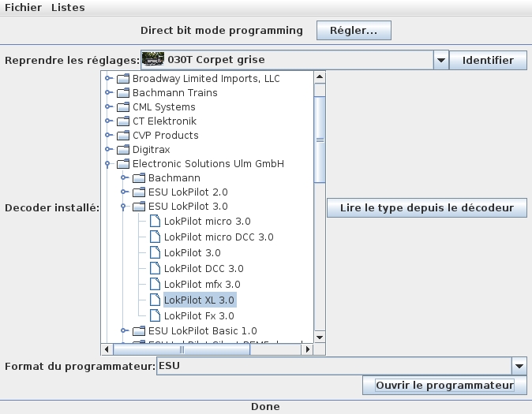Select LokPilot mfx 3.0 decoder
This screenshot has width=532, height=414.
(x=202, y=285)
